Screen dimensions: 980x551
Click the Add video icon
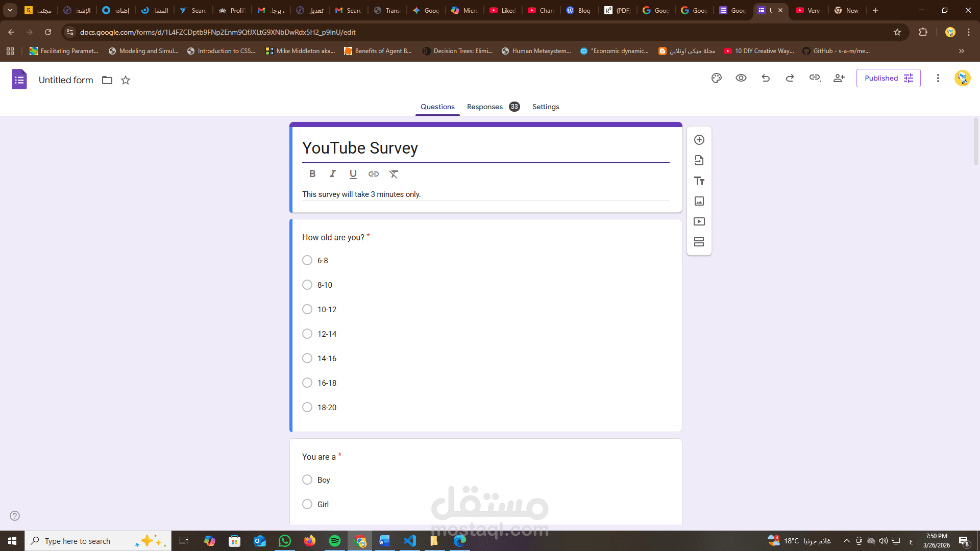coord(699,221)
